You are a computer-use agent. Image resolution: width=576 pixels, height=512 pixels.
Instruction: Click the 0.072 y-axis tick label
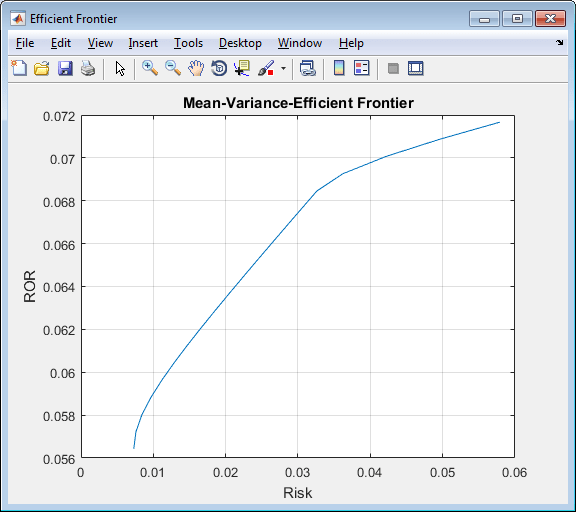pos(59,116)
